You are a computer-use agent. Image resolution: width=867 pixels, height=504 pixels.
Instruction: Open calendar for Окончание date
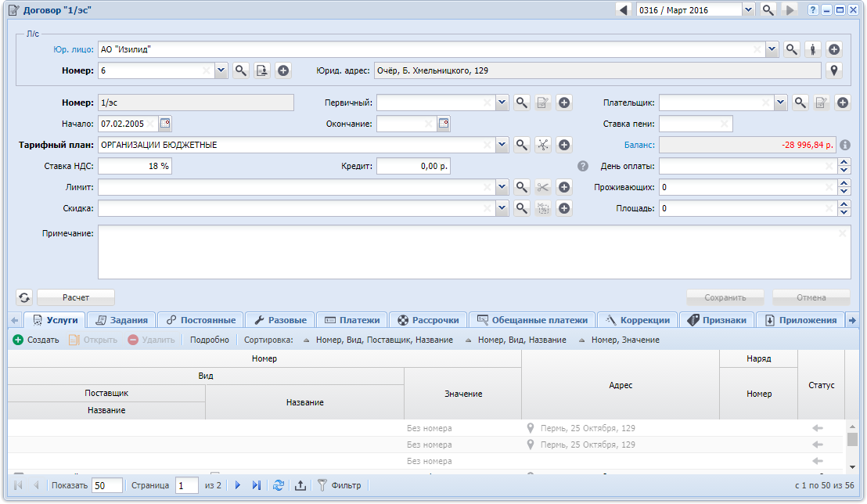click(x=444, y=124)
